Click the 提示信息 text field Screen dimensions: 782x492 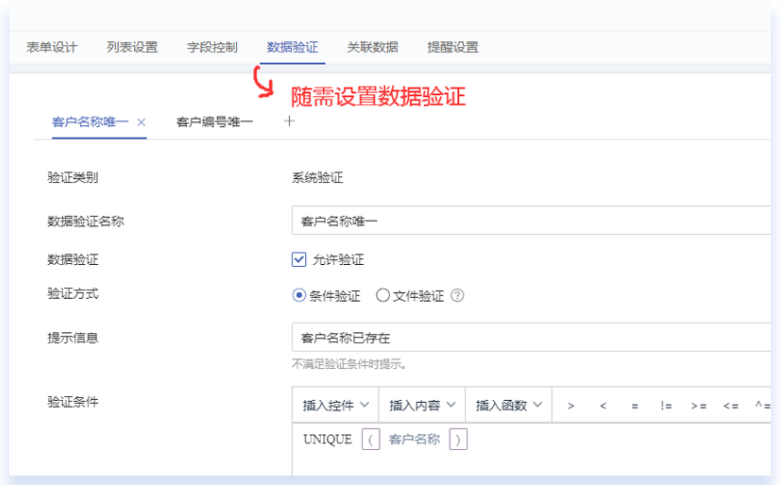click(530, 338)
